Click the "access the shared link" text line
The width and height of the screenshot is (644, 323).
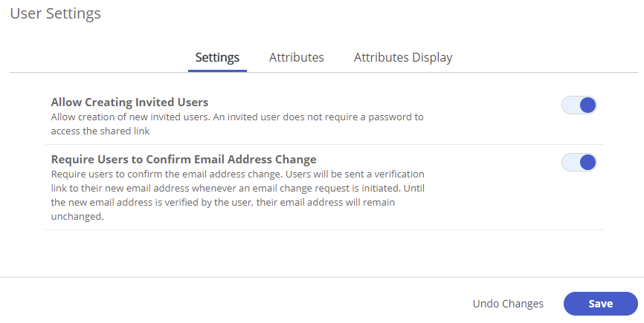[100, 131]
